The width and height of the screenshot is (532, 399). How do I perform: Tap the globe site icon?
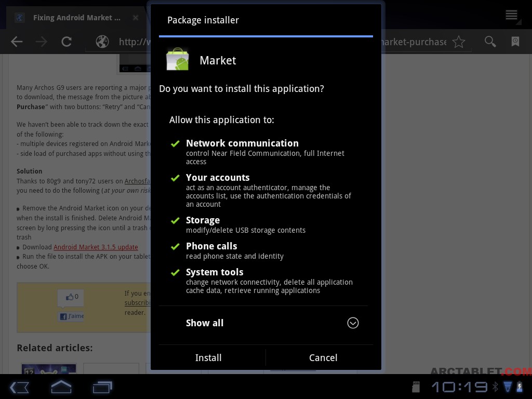102,42
